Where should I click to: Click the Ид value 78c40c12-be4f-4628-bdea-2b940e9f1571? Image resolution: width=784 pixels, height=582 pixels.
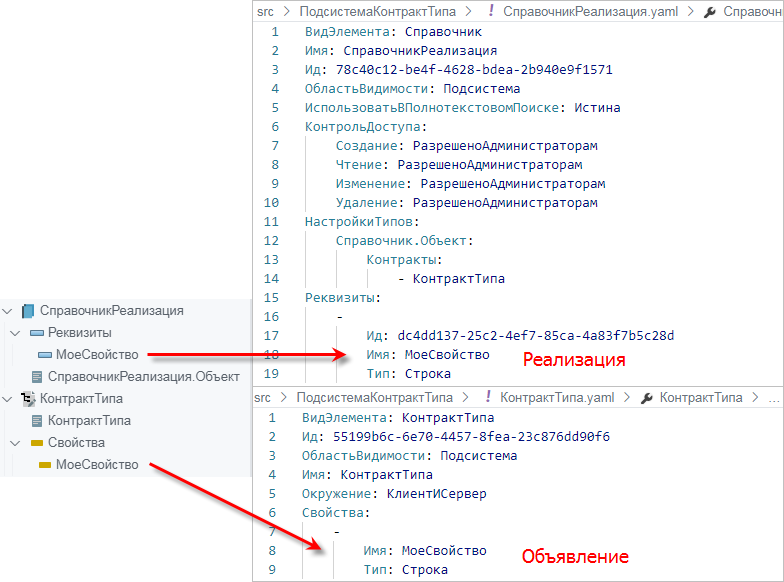point(474,70)
